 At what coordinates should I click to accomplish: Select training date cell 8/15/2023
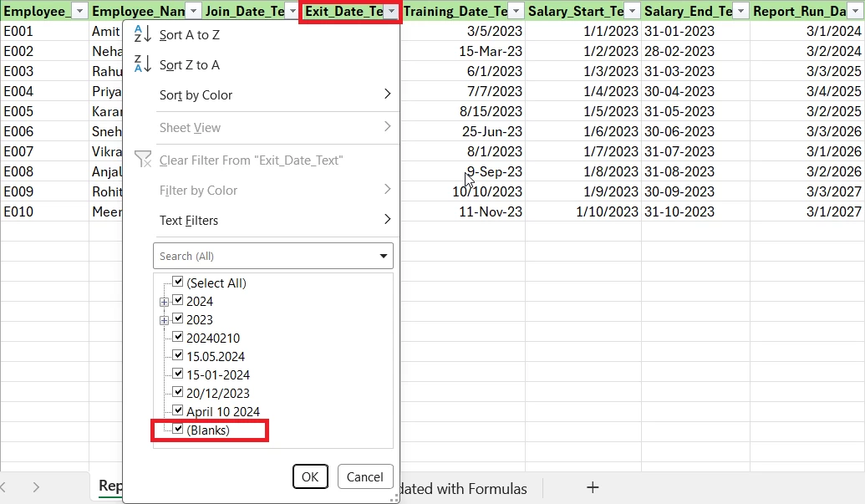coord(463,111)
